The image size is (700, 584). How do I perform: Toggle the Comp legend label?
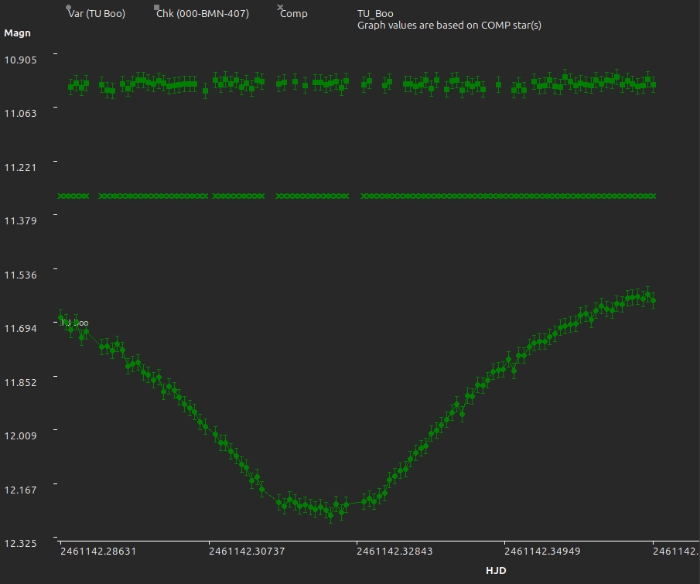tap(294, 14)
